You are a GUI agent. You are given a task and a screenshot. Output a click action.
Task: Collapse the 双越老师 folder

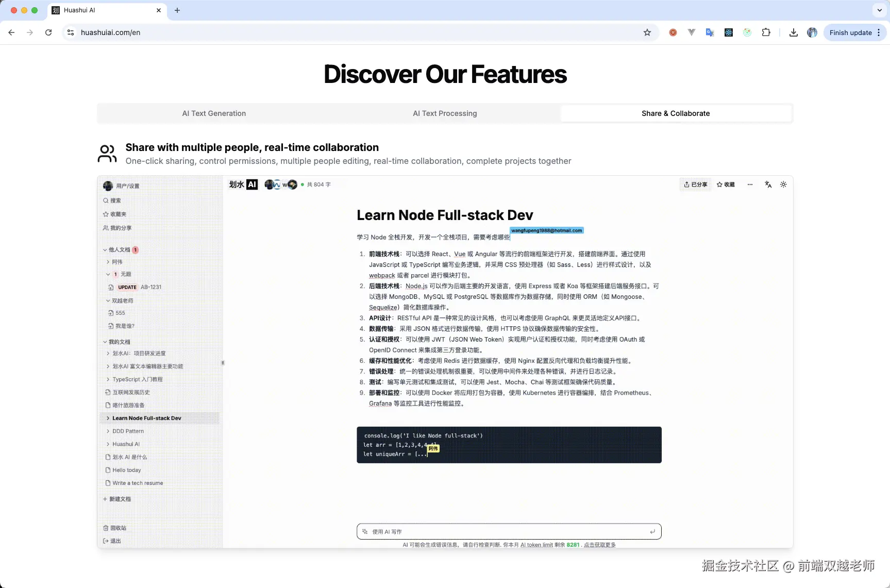108,300
